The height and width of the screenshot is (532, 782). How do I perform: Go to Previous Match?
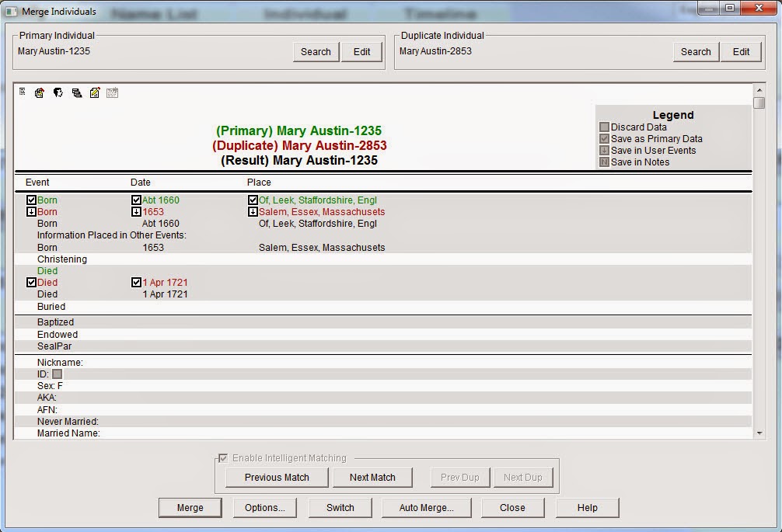tap(277, 477)
